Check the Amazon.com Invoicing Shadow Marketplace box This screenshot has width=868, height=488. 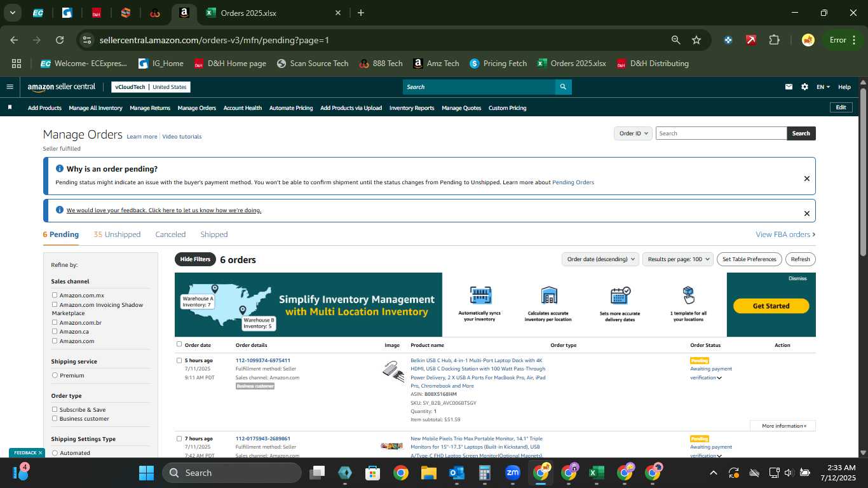pyautogui.click(x=55, y=304)
